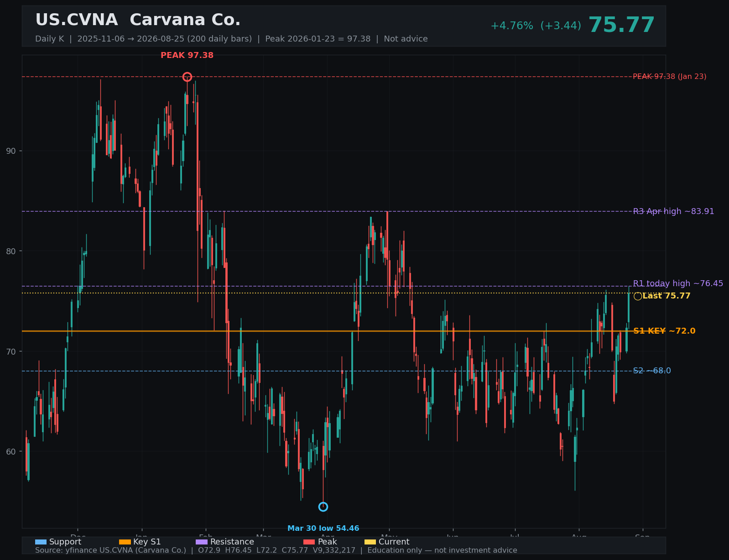729x560 pixels.
Task: Click the y-axis value 60
Action: (x=11, y=451)
